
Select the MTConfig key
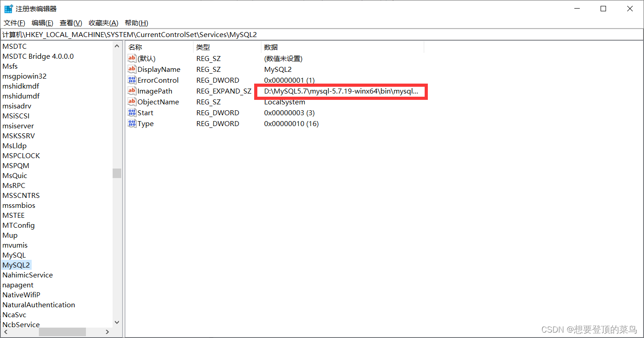[19, 225]
